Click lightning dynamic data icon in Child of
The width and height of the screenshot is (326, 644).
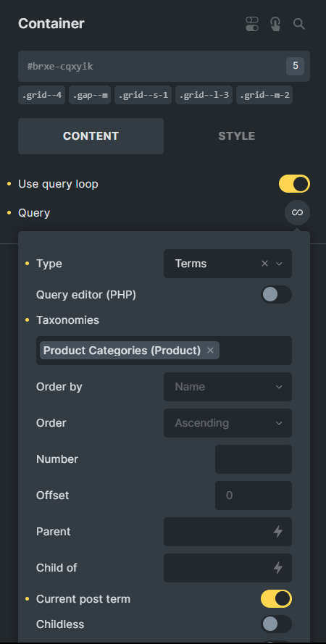(278, 568)
